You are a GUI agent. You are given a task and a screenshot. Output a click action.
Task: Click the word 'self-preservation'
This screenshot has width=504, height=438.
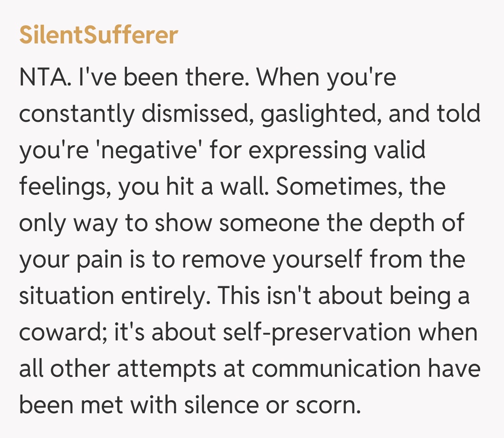309,332
